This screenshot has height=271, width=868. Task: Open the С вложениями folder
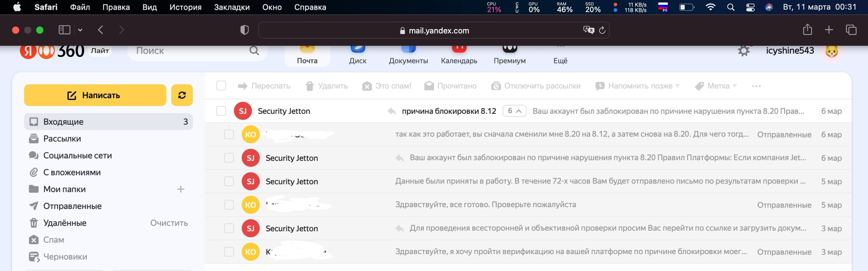108,172
